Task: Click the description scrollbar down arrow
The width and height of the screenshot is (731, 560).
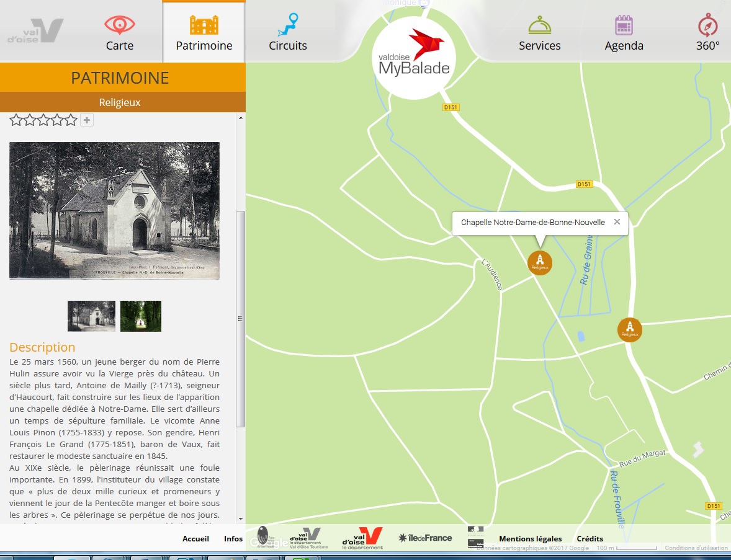Action: pyautogui.click(x=241, y=518)
